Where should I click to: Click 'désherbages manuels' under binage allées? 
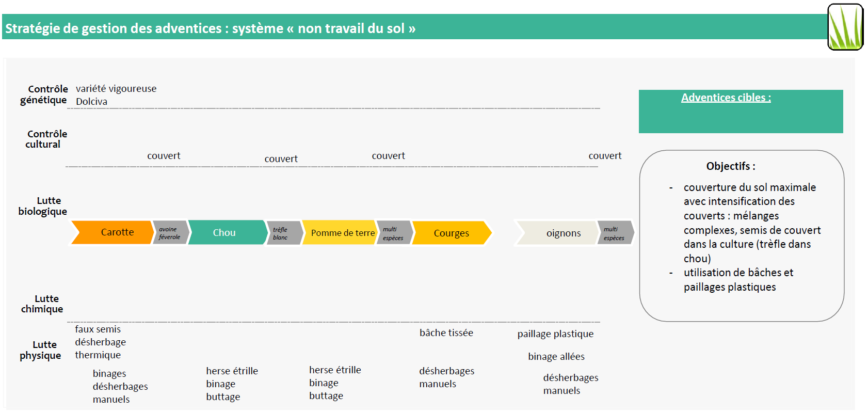click(571, 384)
